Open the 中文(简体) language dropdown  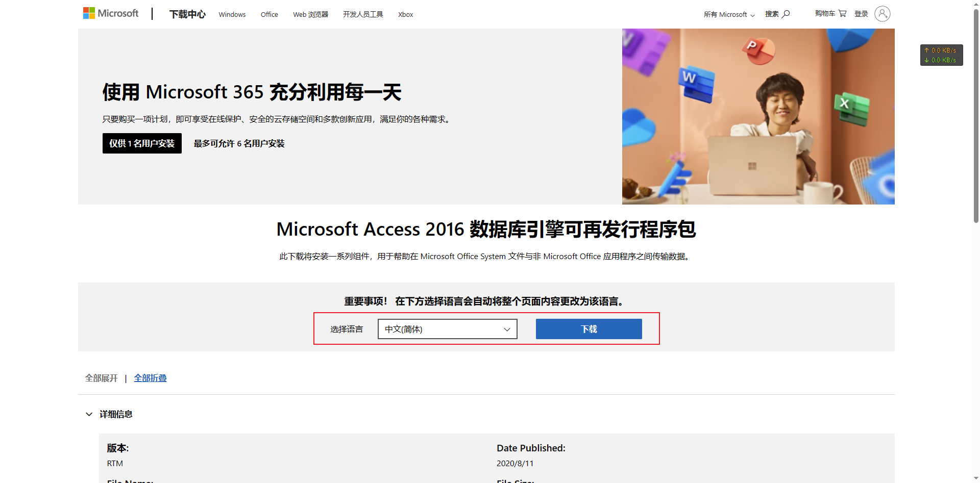(x=447, y=329)
